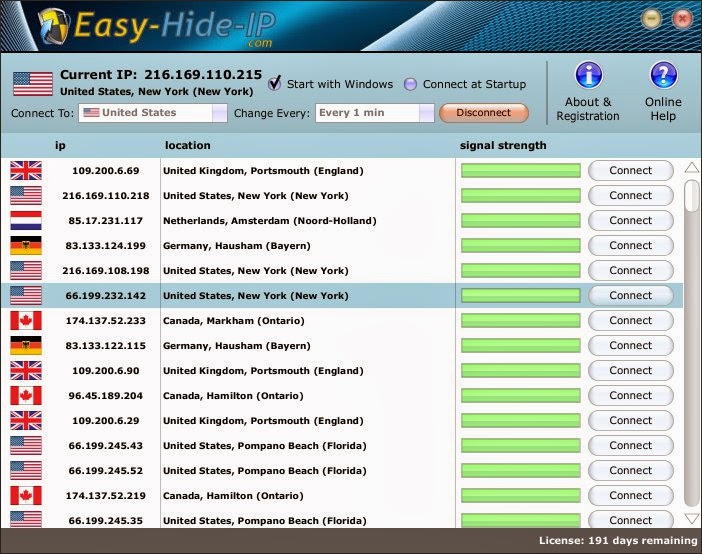The width and height of the screenshot is (702, 554).
Task: Click US flag beside 66.199.245.43
Action: click(x=26, y=446)
